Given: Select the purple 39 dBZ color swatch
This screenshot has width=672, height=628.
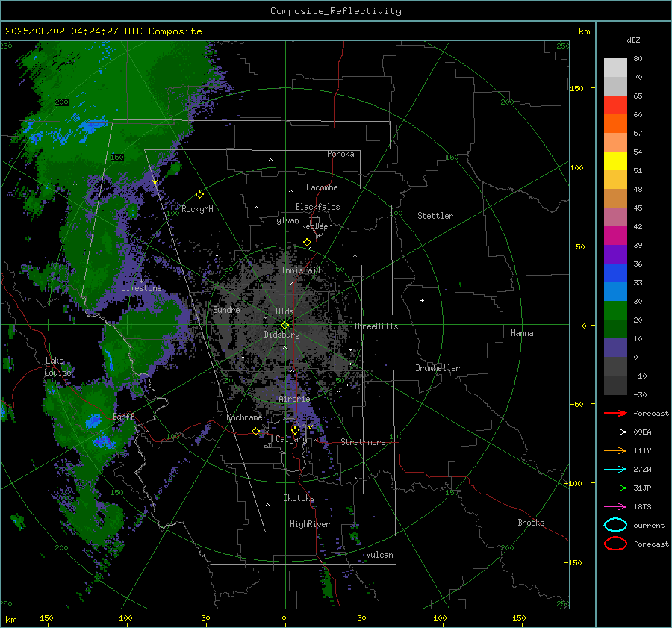Looking at the screenshot, I should [615, 254].
